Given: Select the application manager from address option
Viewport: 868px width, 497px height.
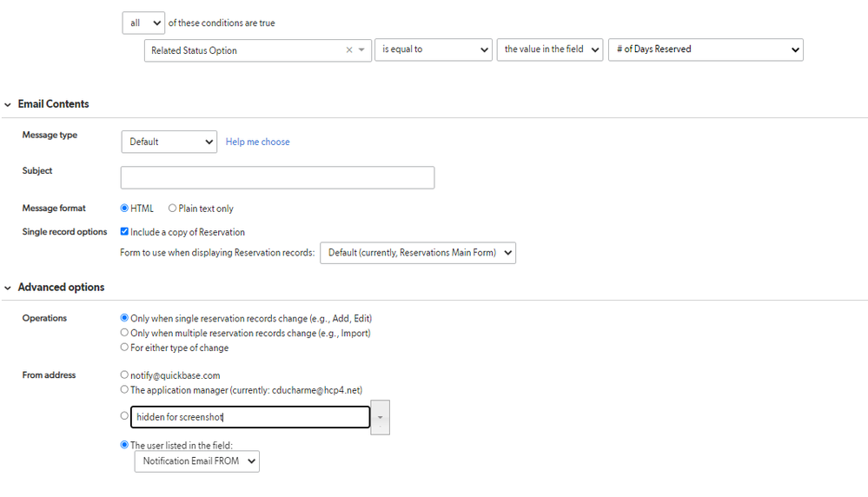Looking at the screenshot, I should point(124,389).
